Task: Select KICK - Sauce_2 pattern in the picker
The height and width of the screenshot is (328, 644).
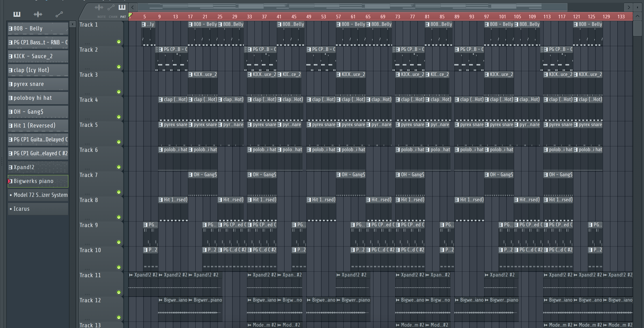Action: tap(38, 56)
